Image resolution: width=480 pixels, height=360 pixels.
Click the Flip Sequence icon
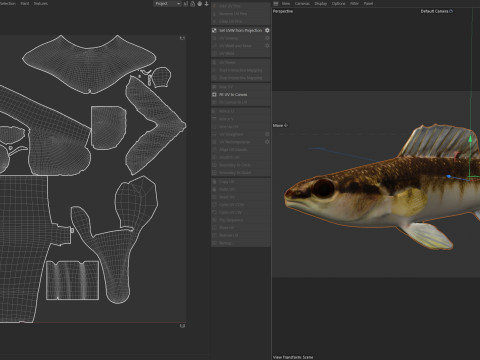click(214, 220)
